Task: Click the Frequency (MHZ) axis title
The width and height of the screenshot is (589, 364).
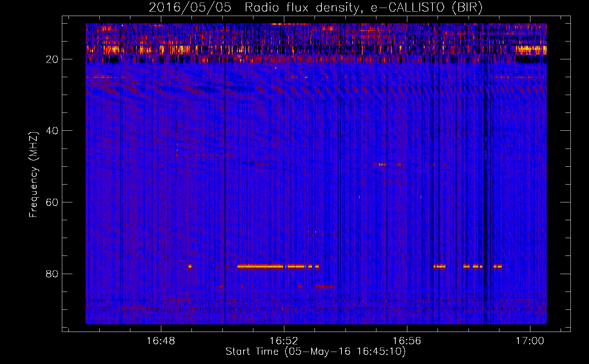Action: coord(33,175)
